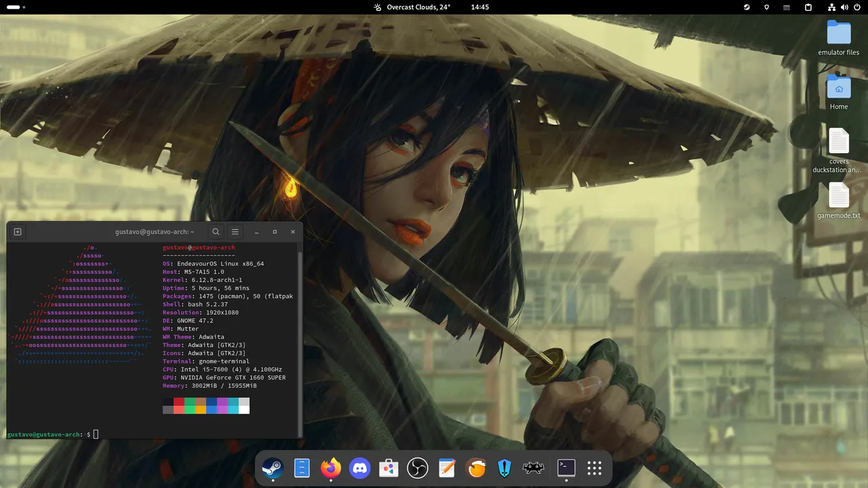The height and width of the screenshot is (488, 868).
Task: Click the Terminal icon in the dock
Action: point(566,468)
